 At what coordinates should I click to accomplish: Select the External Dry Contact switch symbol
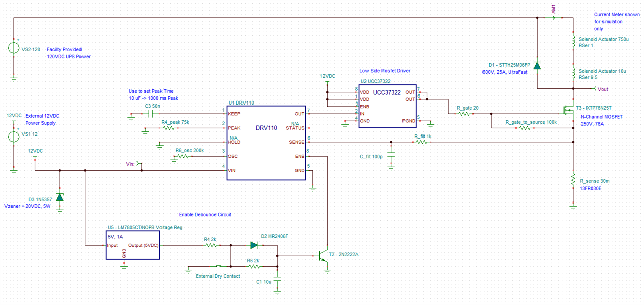click(218, 266)
